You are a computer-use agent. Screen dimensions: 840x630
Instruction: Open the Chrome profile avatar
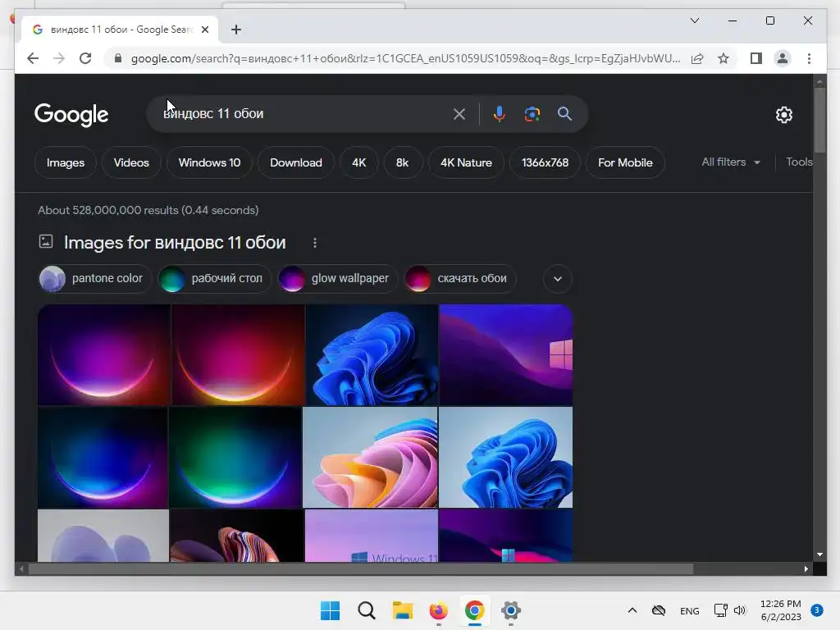pyautogui.click(x=782, y=58)
